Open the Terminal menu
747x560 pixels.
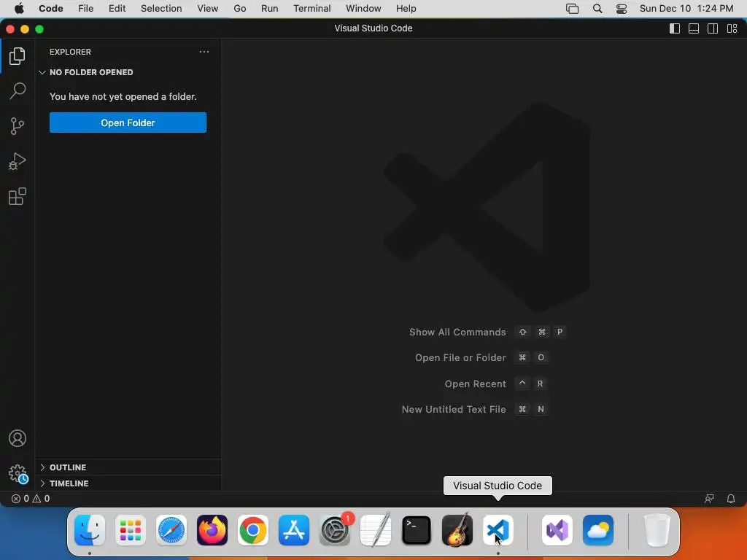point(312,9)
